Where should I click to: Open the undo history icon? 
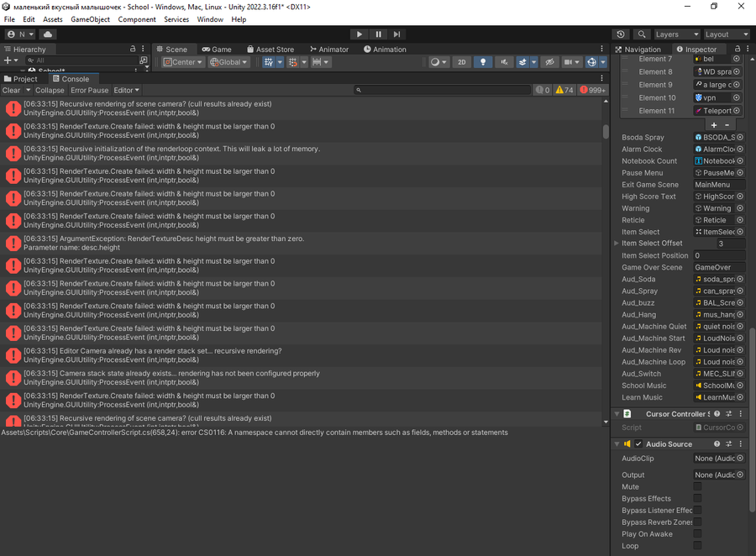tap(621, 34)
